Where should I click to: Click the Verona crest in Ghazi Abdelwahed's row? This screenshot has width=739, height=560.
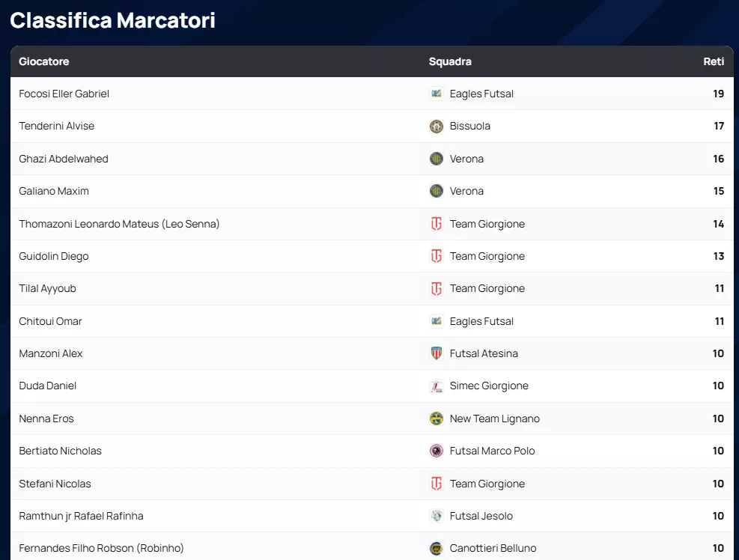(436, 159)
